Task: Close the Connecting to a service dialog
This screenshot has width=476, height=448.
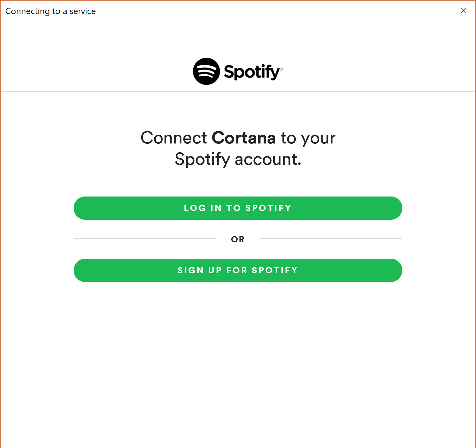Action: pyautogui.click(x=463, y=11)
